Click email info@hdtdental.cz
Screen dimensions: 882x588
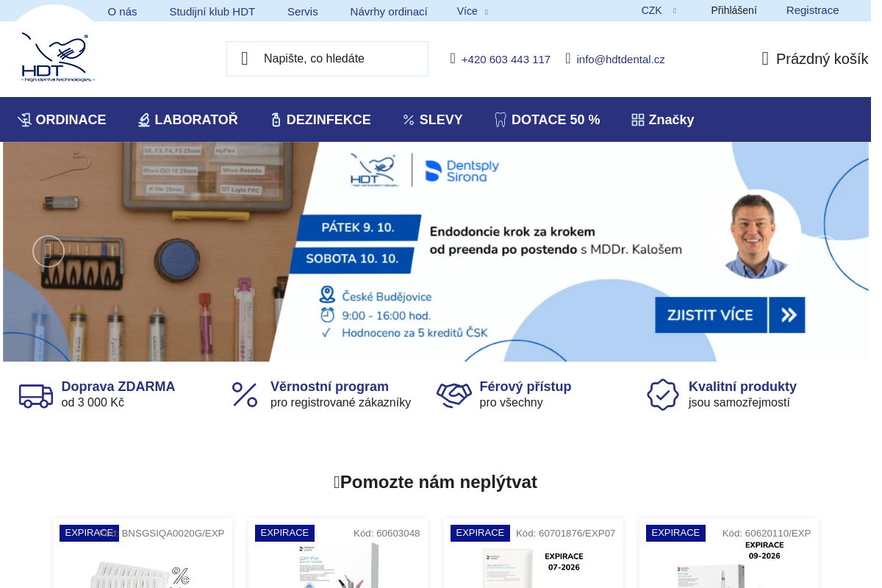point(620,60)
